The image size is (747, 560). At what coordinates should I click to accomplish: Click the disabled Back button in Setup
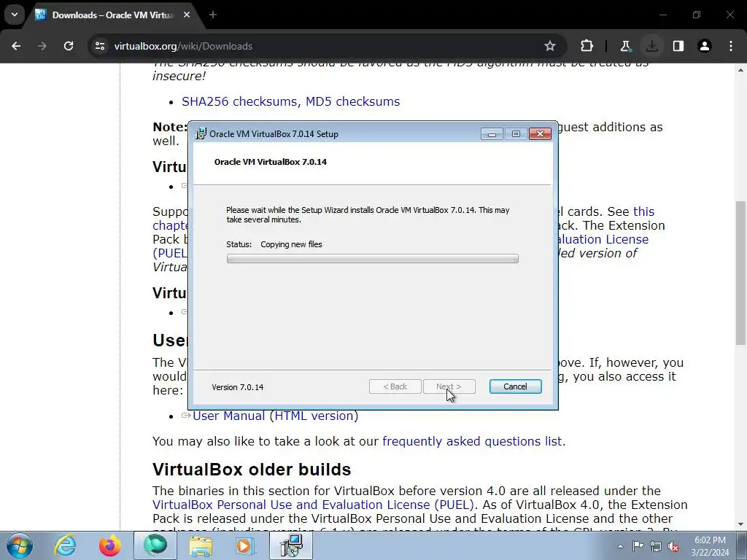click(x=395, y=386)
